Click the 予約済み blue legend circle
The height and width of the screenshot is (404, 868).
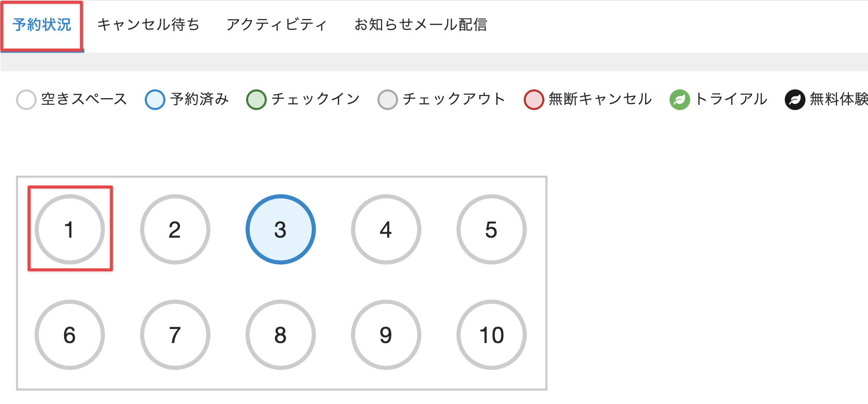pyautogui.click(x=155, y=100)
